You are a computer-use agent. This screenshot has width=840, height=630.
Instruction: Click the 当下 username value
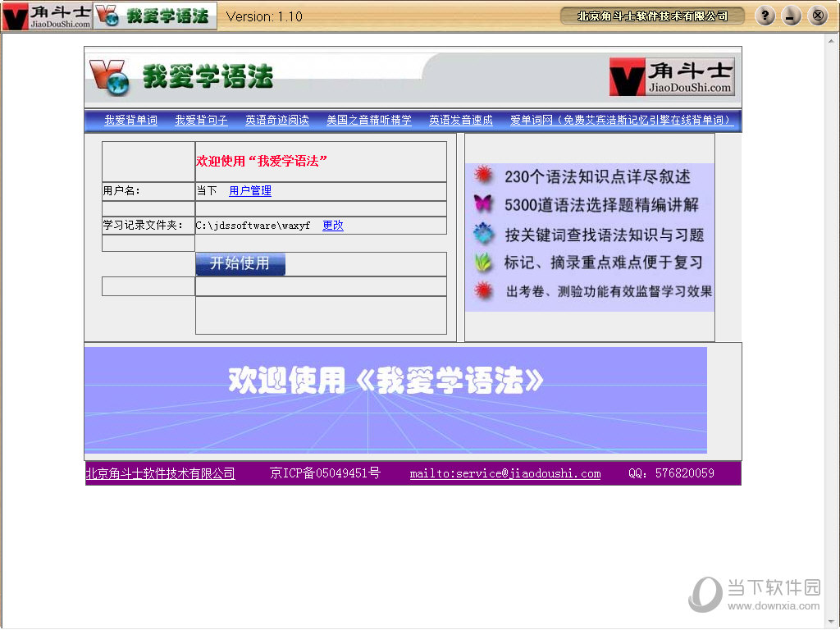pyautogui.click(x=207, y=190)
